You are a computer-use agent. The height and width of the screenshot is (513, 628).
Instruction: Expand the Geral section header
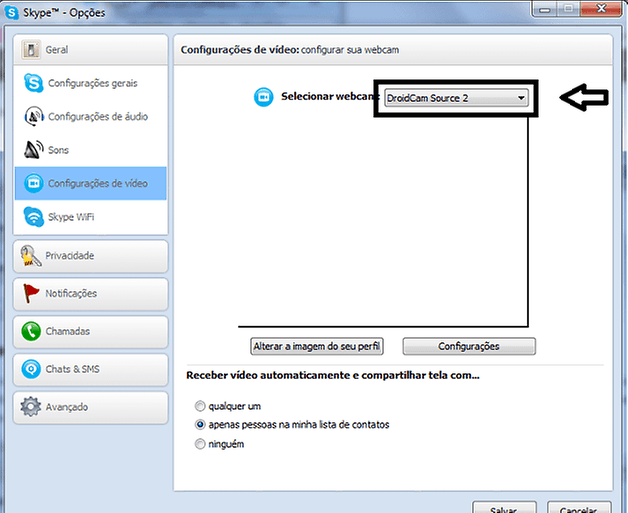(x=91, y=50)
